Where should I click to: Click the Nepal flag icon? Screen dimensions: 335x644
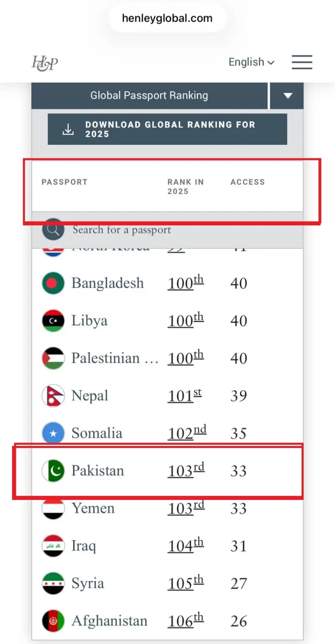coord(53,396)
